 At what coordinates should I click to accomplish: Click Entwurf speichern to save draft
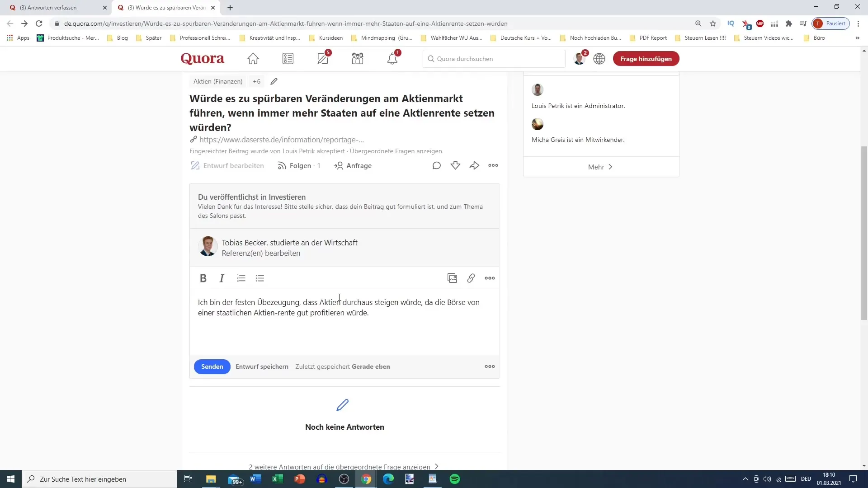[262, 366]
